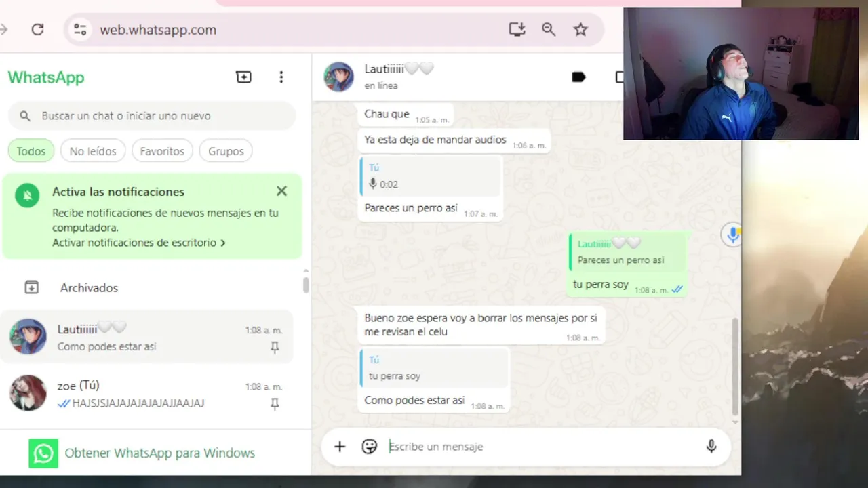Viewport: 868px width, 488px height.
Task: Open attachment menu with plus icon
Action: [340, 446]
